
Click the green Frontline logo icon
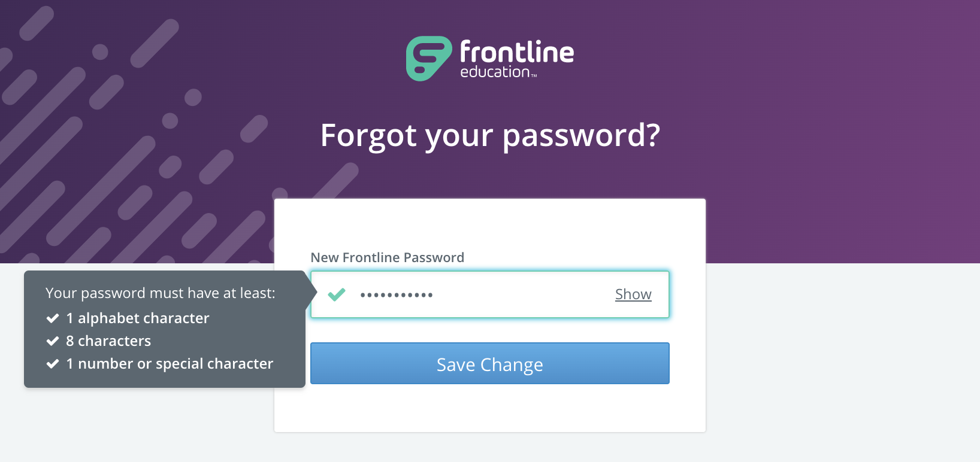429,59
